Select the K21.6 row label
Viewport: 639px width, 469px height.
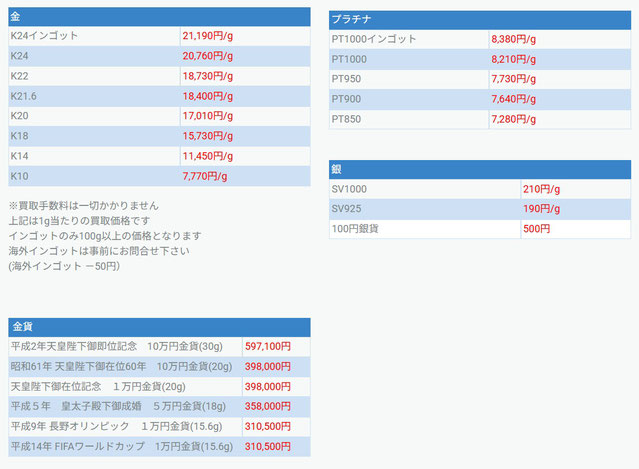point(23,96)
